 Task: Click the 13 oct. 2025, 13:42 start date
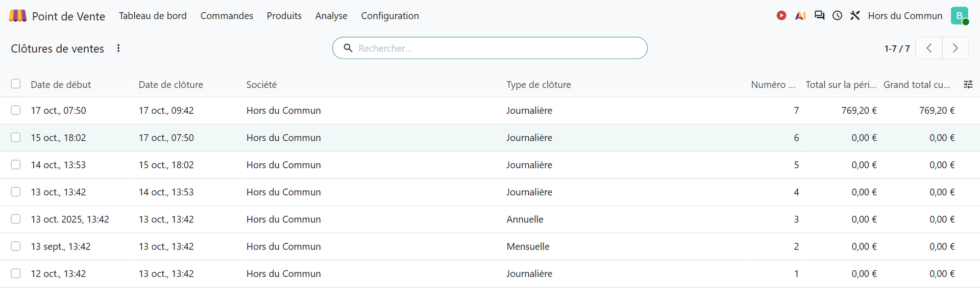(70, 219)
